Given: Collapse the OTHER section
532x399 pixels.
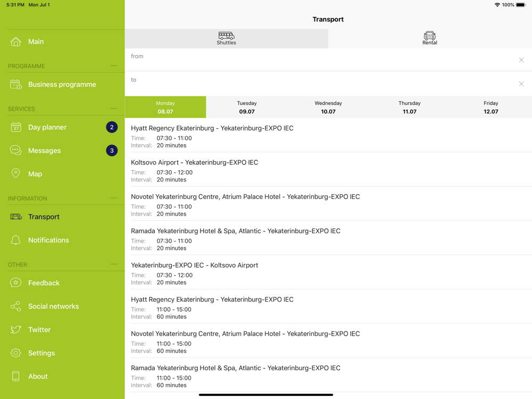Looking at the screenshot, I should 114,264.
